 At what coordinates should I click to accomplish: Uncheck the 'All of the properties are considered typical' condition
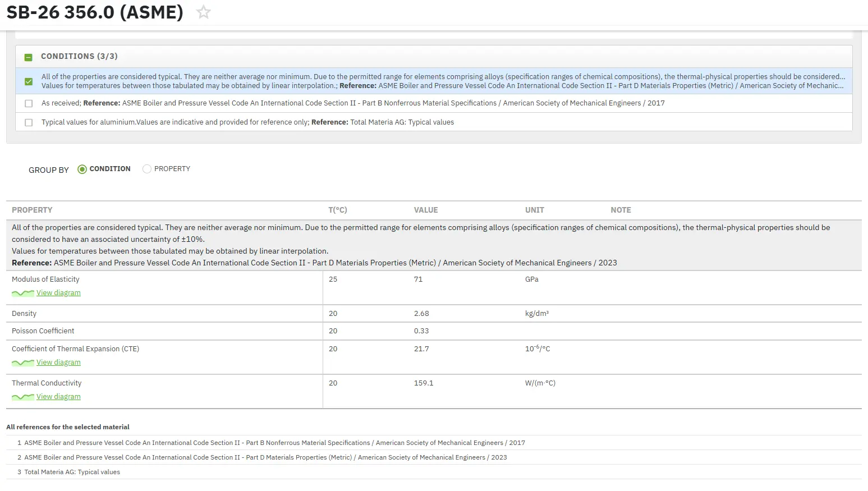(x=29, y=81)
